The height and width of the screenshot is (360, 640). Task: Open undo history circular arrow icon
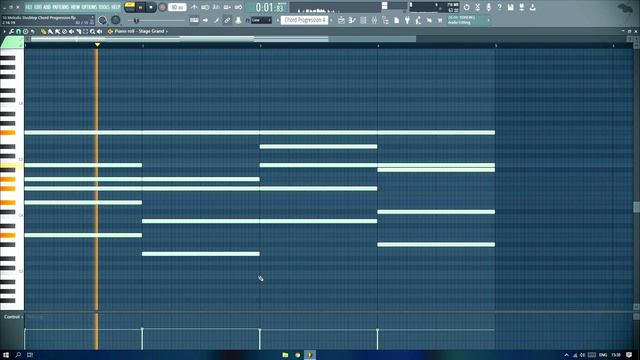[x=467, y=7]
